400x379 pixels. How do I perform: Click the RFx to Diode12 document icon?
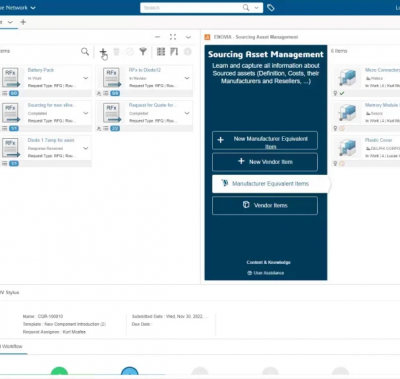(x=112, y=78)
